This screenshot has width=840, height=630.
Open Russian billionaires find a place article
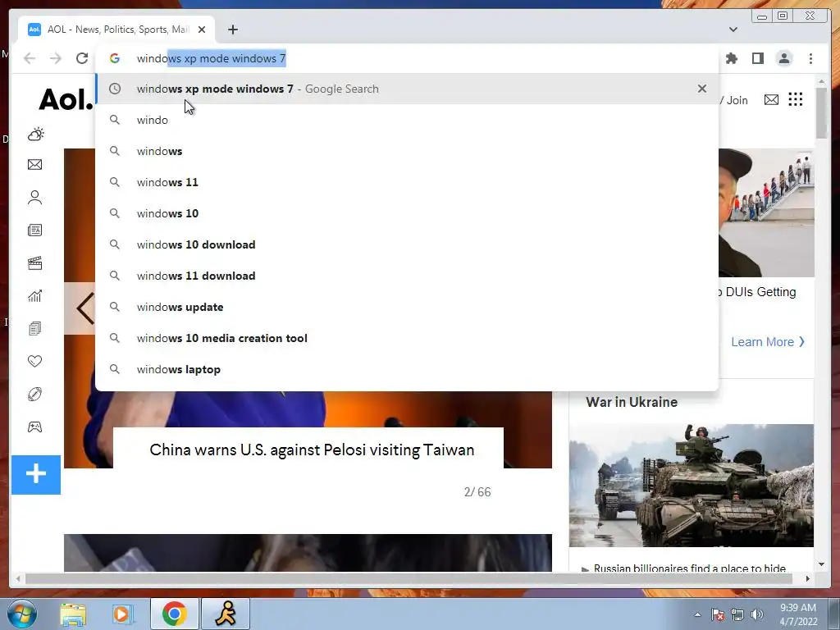[x=689, y=568]
